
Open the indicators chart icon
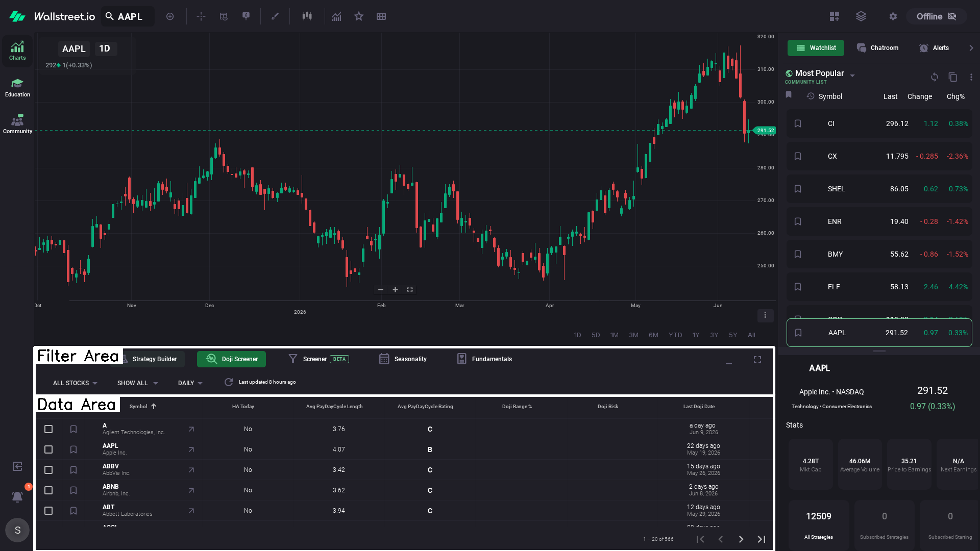point(336,16)
